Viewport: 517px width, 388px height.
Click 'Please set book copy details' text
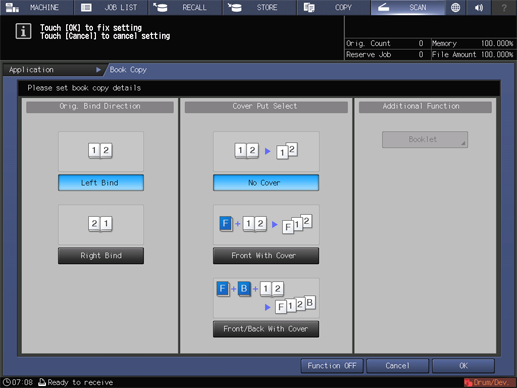pos(84,88)
